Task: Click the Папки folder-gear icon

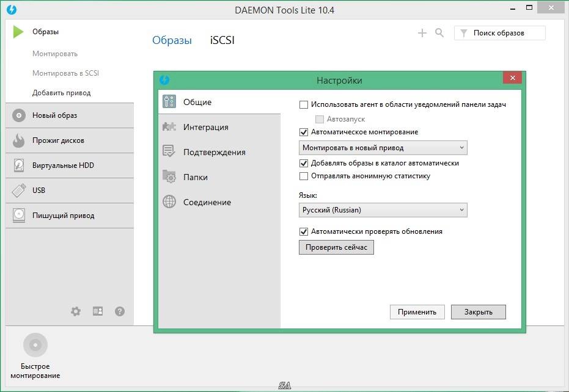Action: coord(169,176)
